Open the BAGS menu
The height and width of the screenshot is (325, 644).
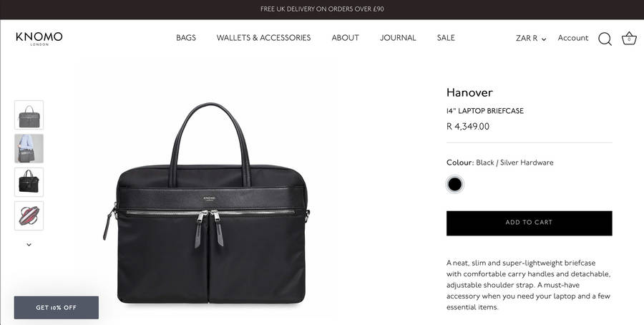(x=186, y=38)
